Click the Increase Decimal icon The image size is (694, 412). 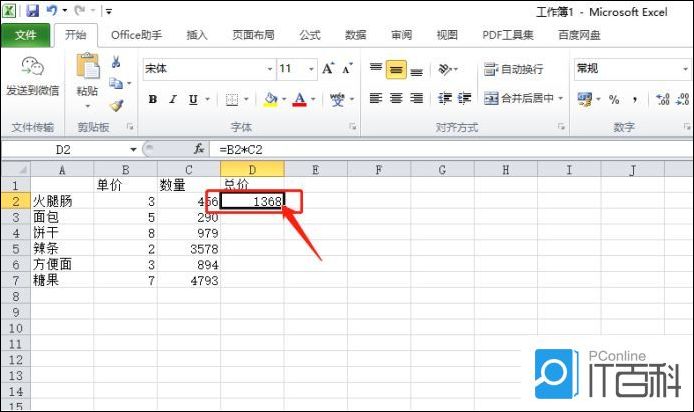tap(663, 99)
